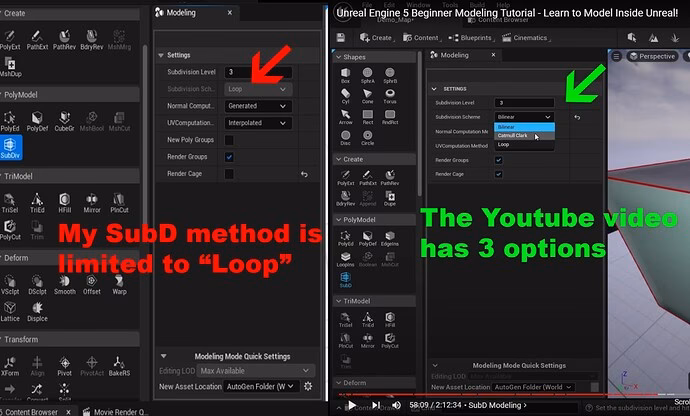Toggle Render Groups checkbox in the left editor
The height and width of the screenshot is (416, 690).
tap(229, 157)
